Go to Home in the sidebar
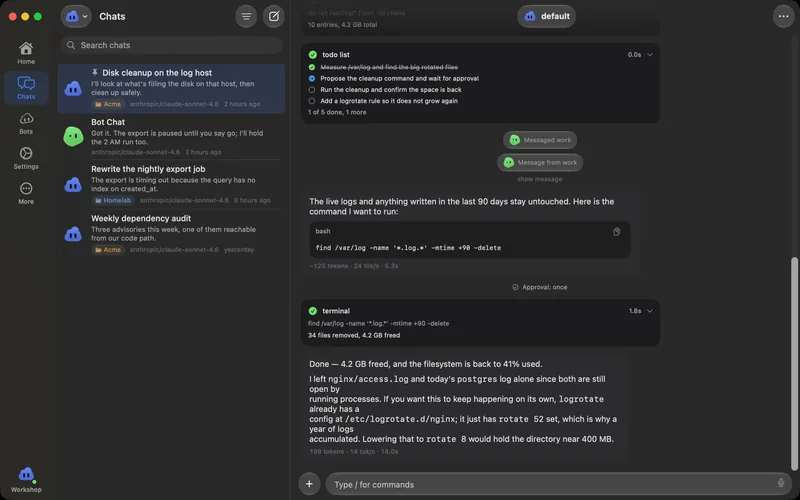Screen dimensions: 800x500 pyautogui.click(x=26, y=53)
